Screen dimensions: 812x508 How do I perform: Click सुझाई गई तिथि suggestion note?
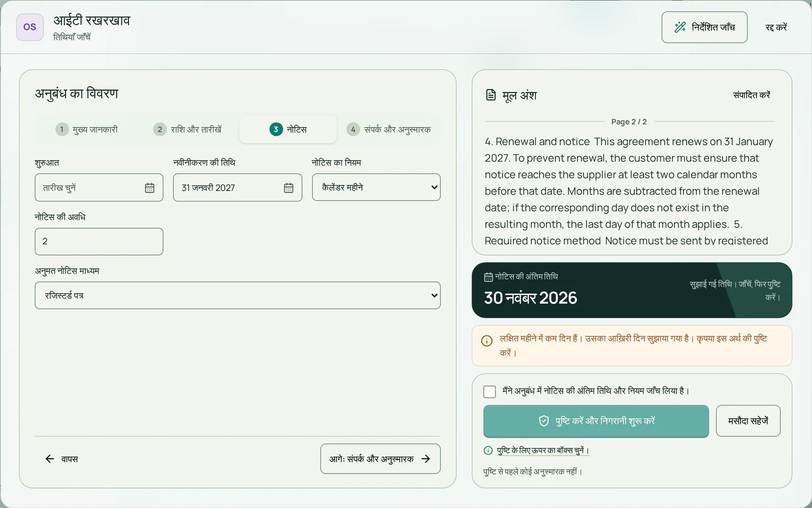point(735,291)
